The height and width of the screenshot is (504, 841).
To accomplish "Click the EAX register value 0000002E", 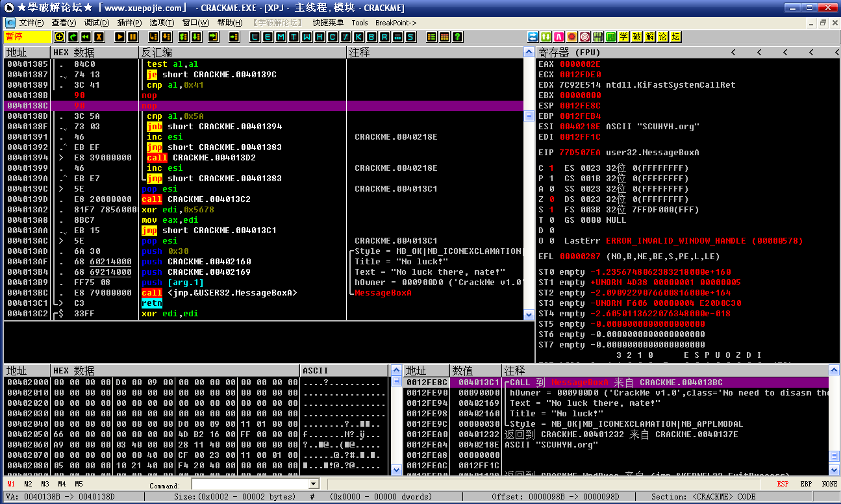I will (x=580, y=64).
